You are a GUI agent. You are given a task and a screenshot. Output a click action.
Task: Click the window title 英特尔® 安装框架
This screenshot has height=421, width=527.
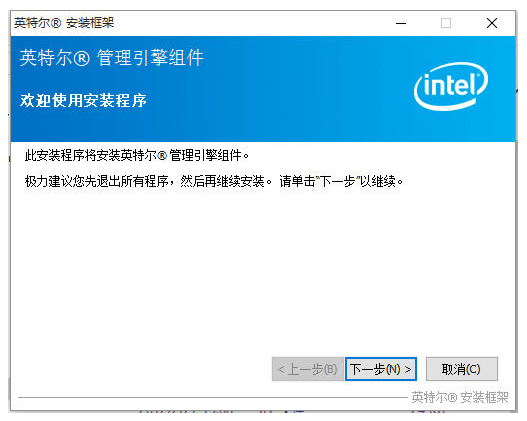[x=64, y=23]
